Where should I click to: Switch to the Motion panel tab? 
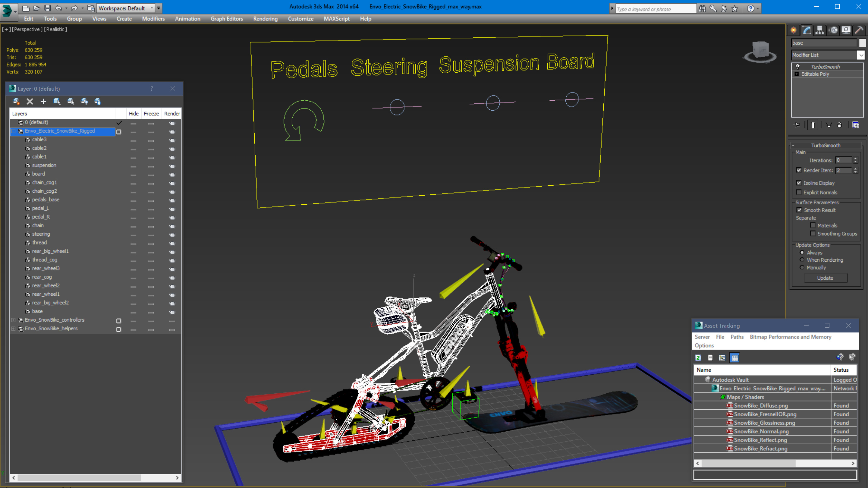pyautogui.click(x=833, y=30)
